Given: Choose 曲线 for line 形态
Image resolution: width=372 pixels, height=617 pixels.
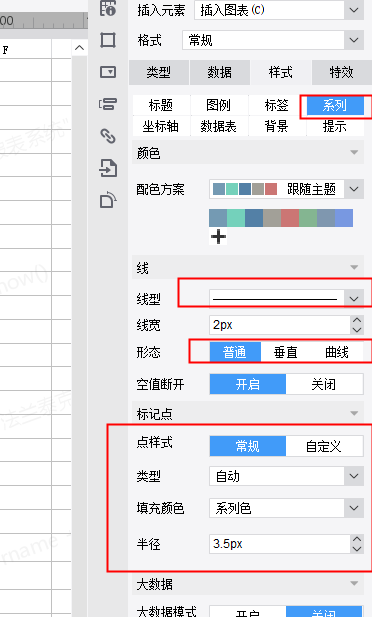Looking at the screenshot, I should 337,352.
